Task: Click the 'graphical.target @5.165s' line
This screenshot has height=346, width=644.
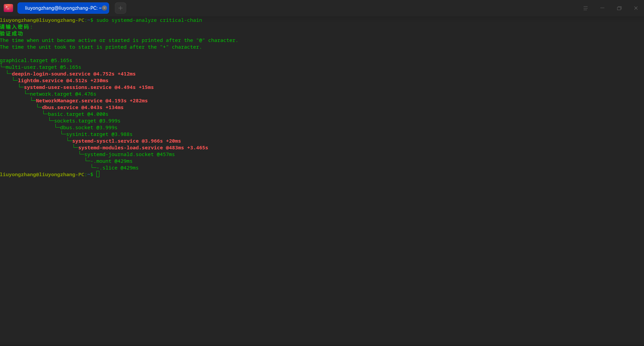Action: click(36, 60)
